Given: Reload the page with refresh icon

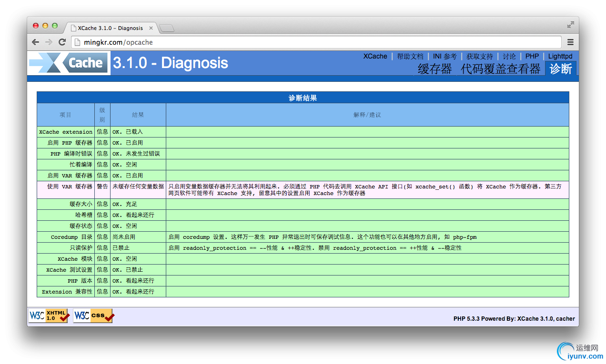Looking at the screenshot, I should [x=62, y=42].
